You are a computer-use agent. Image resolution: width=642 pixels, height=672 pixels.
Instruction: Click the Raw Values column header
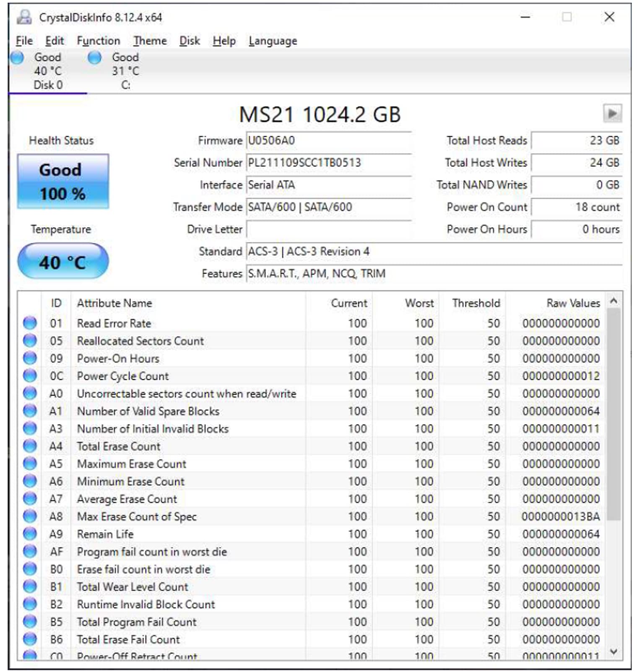point(573,303)
